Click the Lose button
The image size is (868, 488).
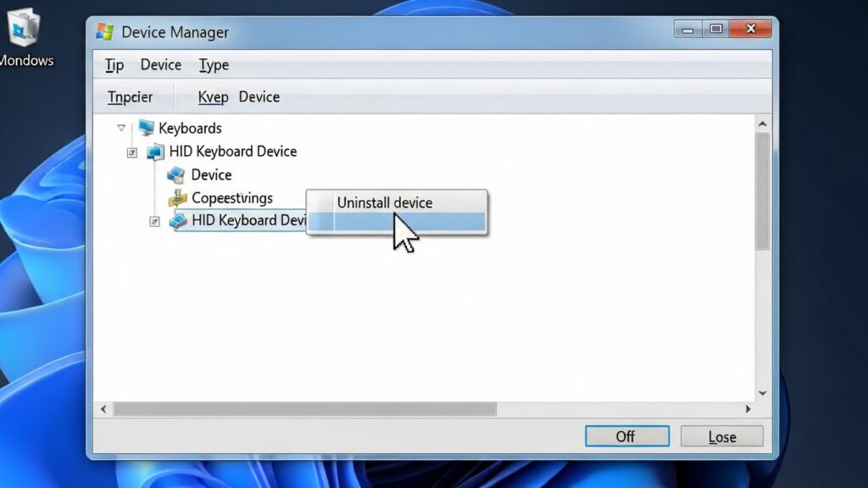tap(722, 436)
